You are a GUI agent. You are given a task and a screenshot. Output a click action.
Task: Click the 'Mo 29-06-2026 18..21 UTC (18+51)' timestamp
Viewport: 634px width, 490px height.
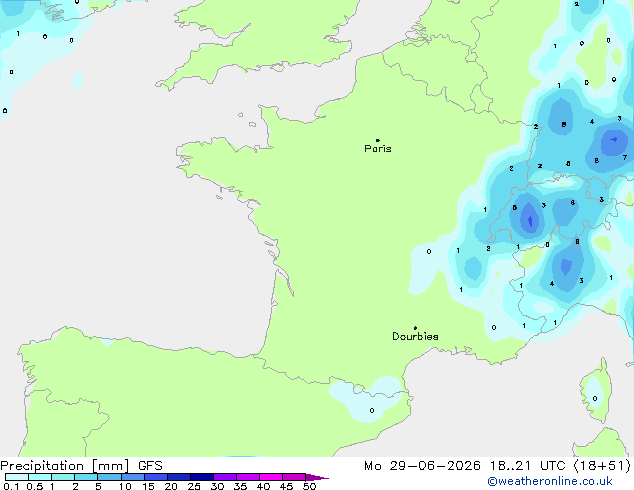[x=497, y=466]
